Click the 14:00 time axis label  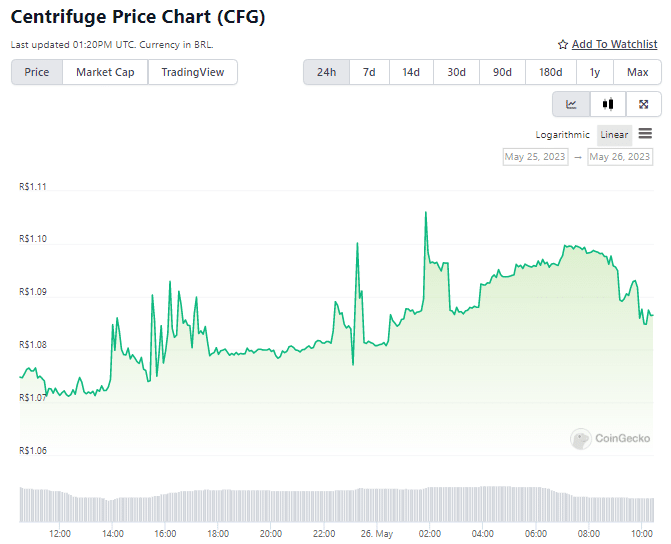pyautogui.click(x=113, y=534)
